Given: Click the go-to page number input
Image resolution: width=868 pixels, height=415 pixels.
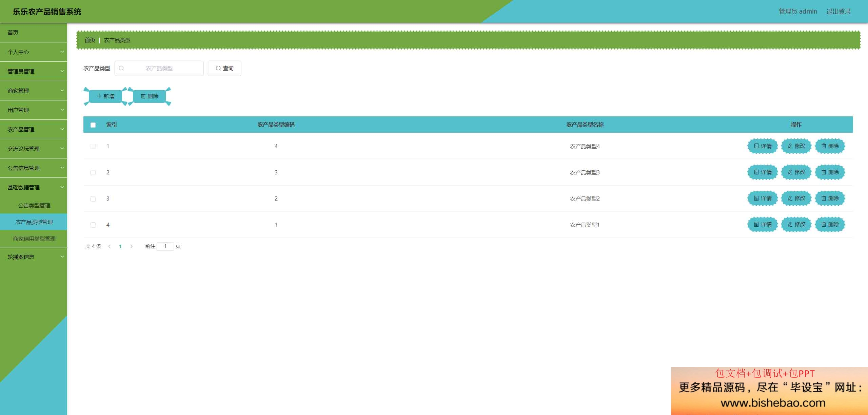Looking at the screenshot, I should tap(165, 246).
